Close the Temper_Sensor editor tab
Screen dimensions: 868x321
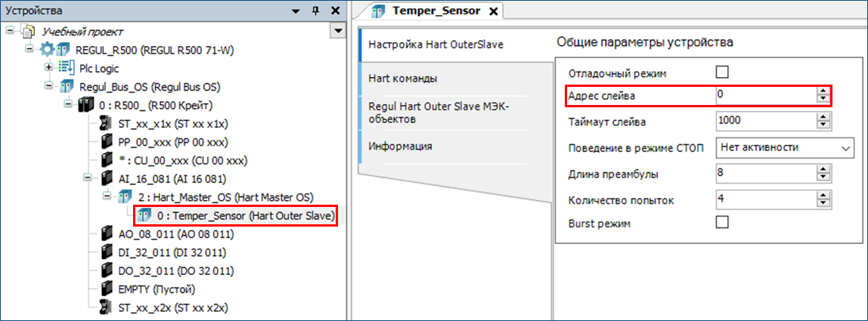click(494, 11)
